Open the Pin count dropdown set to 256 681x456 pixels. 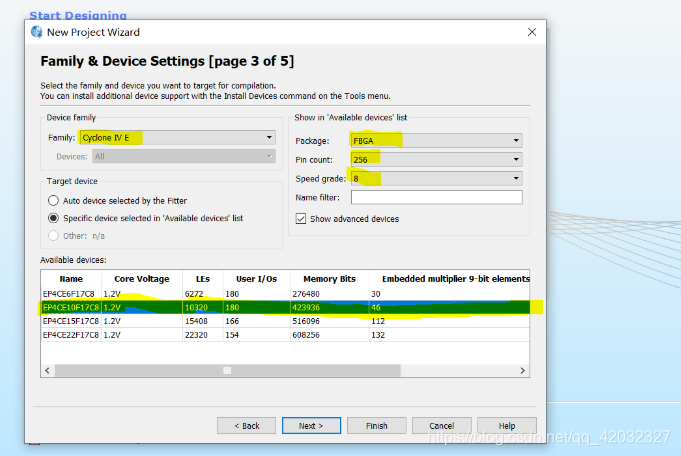(x=436, y=159)
